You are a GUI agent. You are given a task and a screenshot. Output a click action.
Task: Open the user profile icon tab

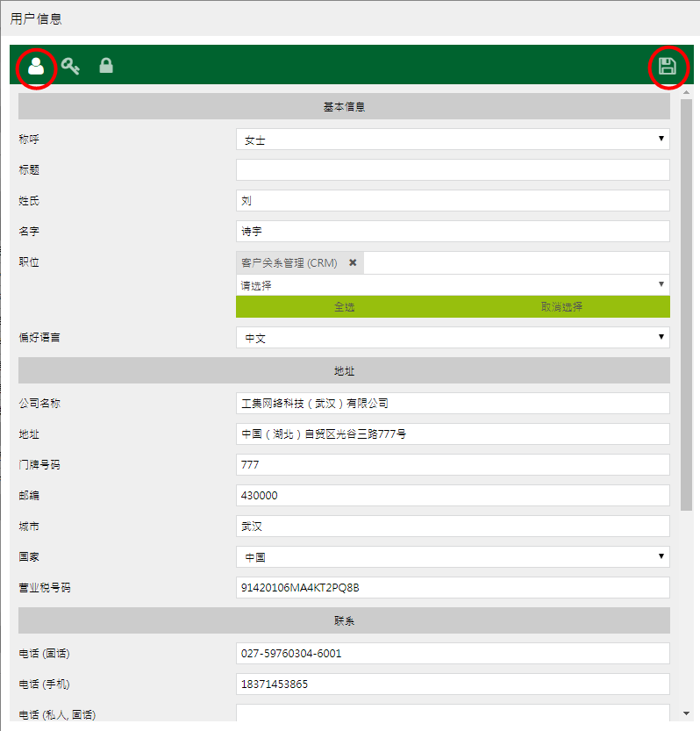tap(36, 67)
